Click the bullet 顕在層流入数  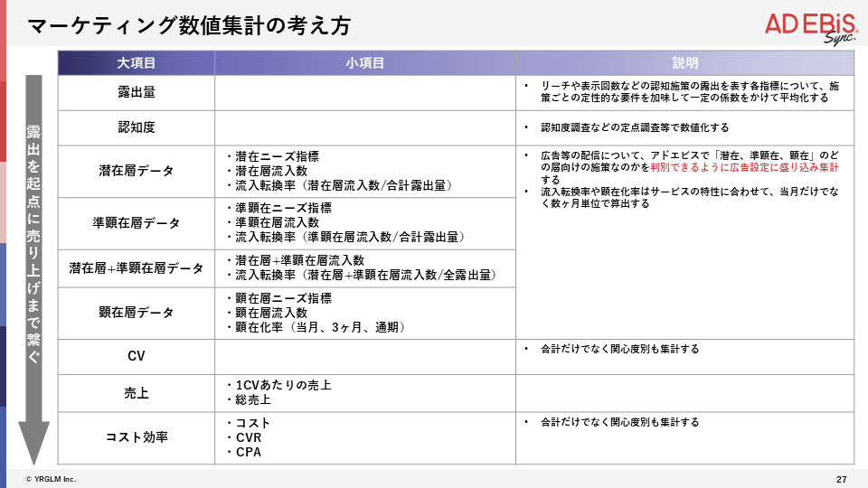point(266,313)
